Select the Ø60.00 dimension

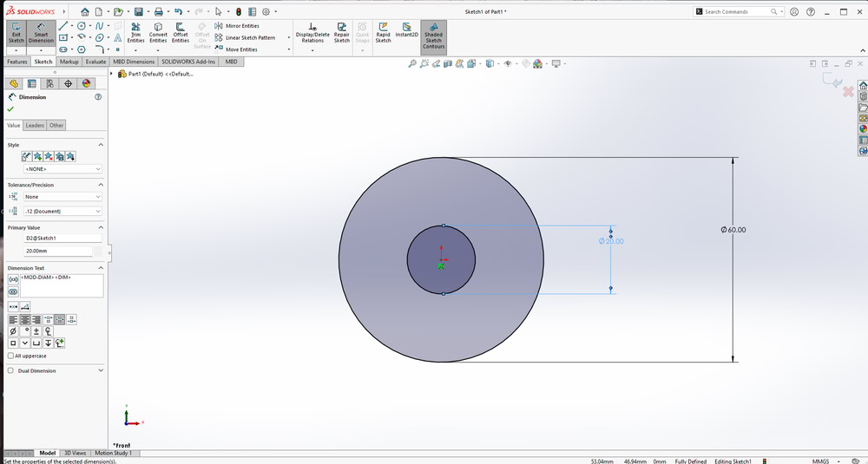click(733, 230)
